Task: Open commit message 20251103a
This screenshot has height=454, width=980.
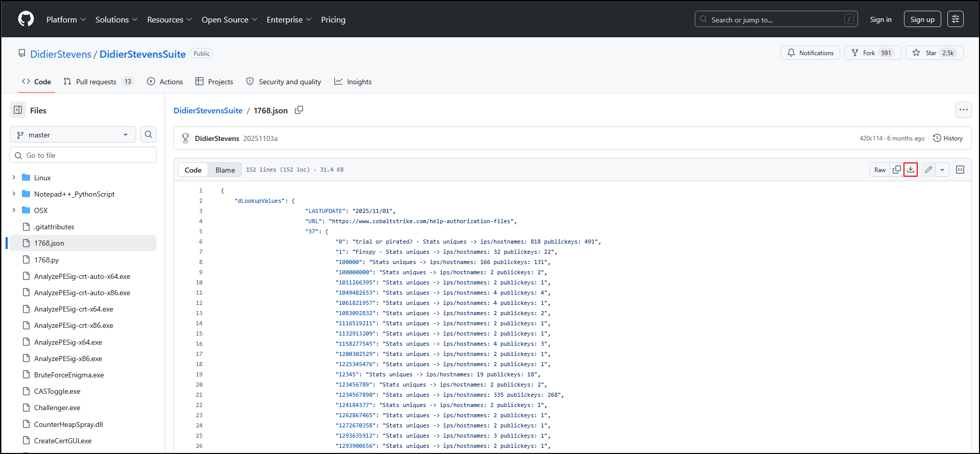Action: coord(260,138)
